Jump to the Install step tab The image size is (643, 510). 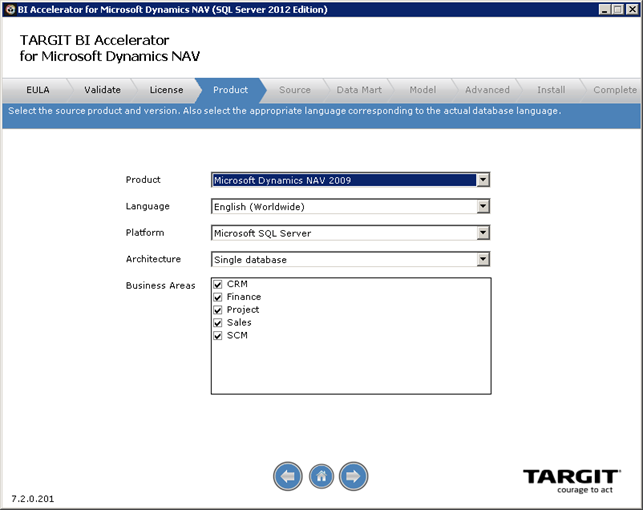coord(551,90)
